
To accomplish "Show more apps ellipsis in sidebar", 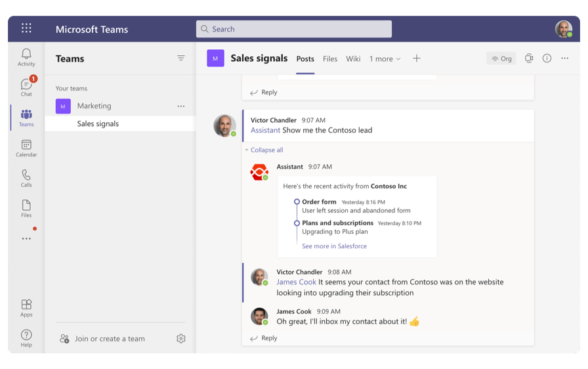I will coord(26,238).
